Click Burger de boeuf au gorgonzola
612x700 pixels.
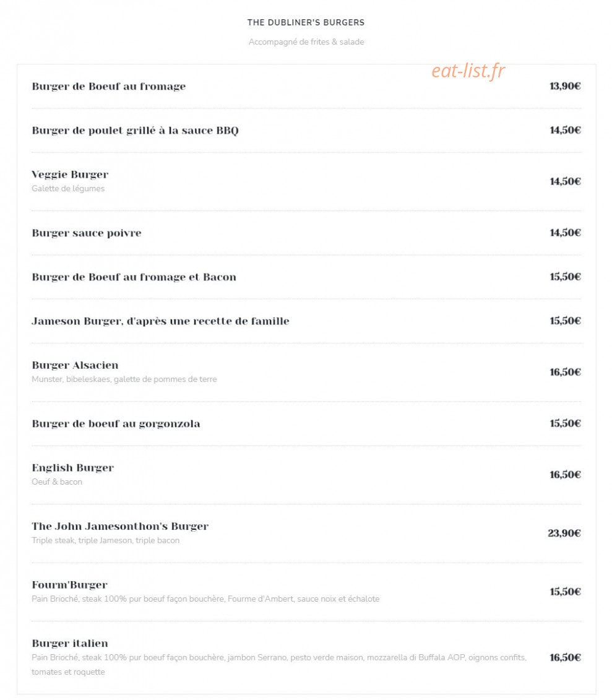coord(116,423)
